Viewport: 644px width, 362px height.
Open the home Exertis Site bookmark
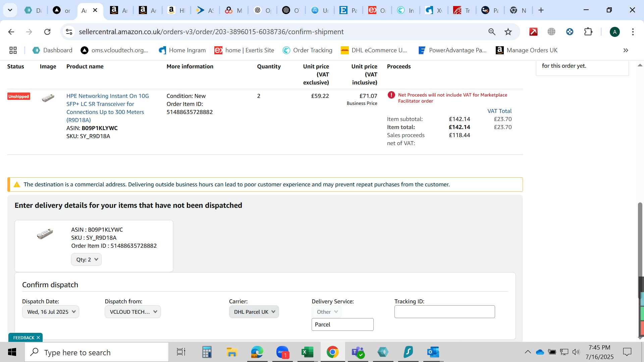(x=245, y=50)
